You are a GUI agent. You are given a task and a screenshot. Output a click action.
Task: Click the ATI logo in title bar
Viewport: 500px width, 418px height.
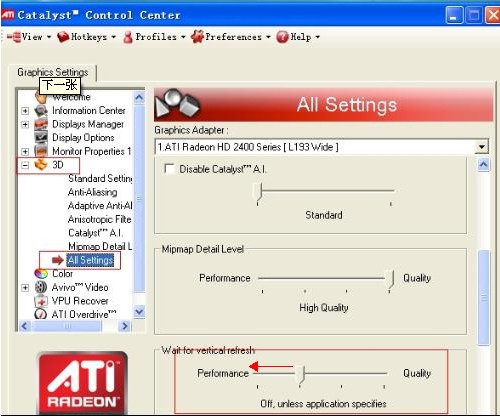tap(8, 15)
